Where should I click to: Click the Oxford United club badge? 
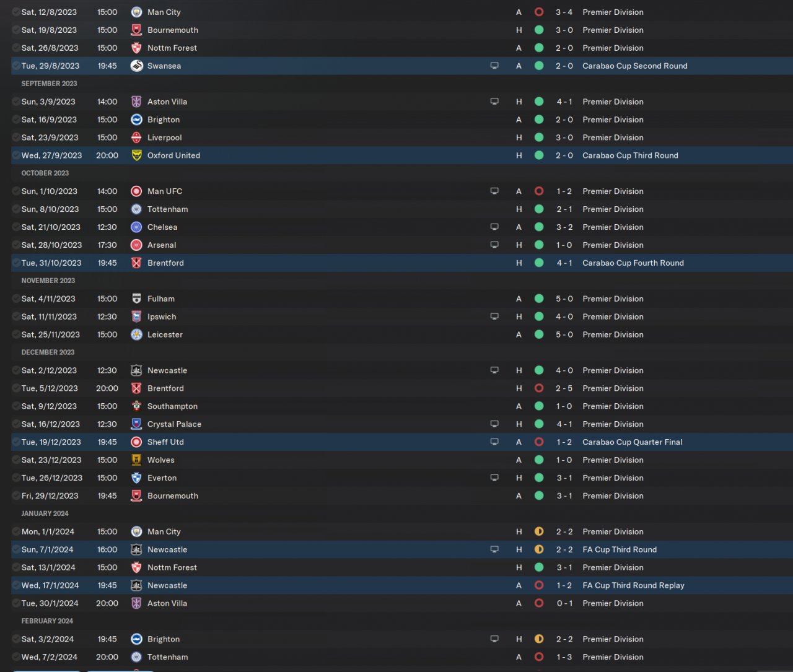tap(137, 155)
